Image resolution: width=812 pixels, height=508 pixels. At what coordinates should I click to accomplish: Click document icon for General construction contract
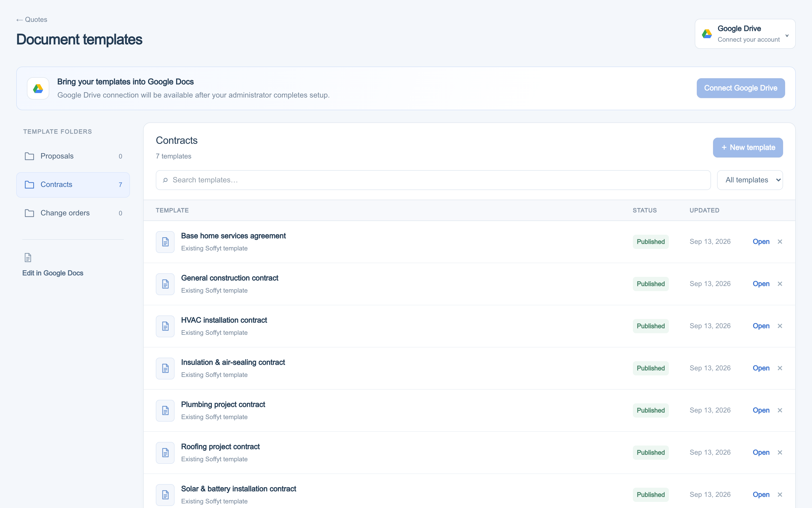[165, 284]
